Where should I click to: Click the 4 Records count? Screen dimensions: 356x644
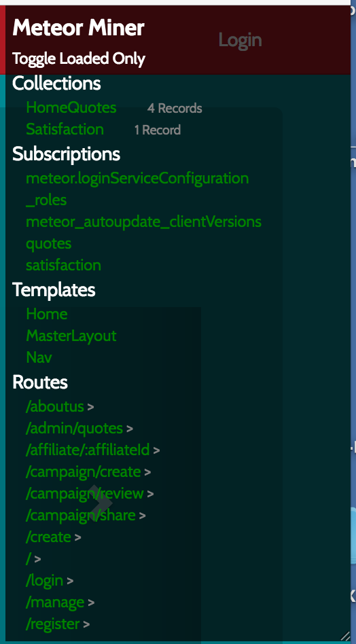point(175,109)
